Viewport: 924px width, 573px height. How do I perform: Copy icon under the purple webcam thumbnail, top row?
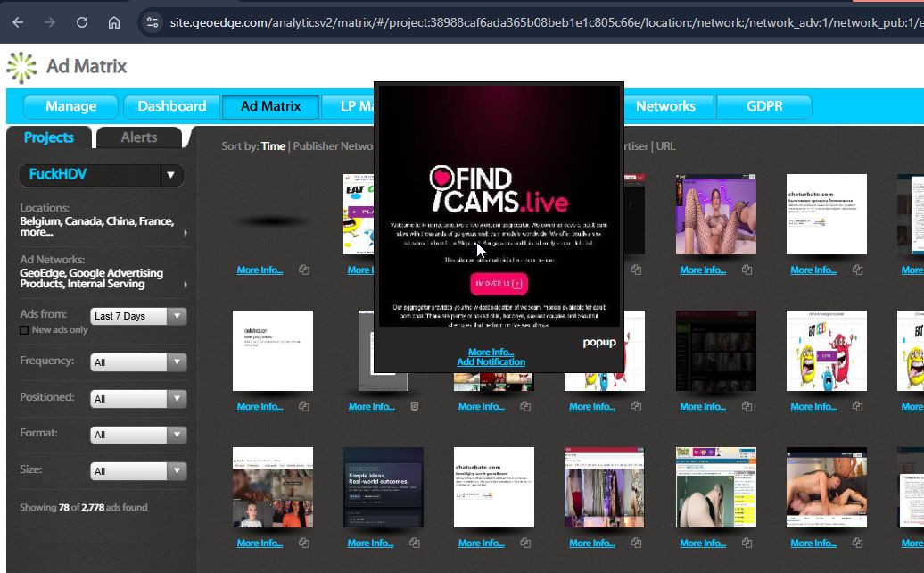pos(747,270)
